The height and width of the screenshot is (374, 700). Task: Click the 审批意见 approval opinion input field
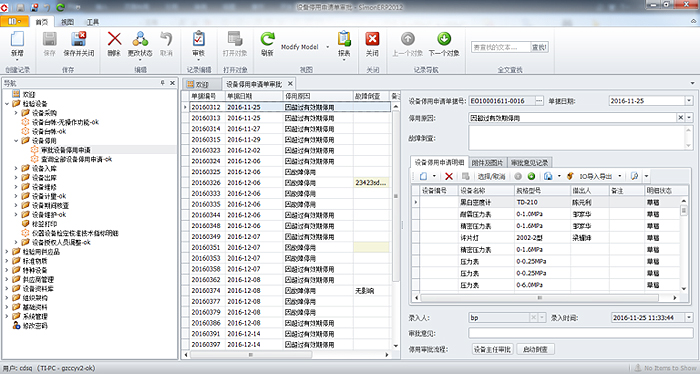pos(580,333)
